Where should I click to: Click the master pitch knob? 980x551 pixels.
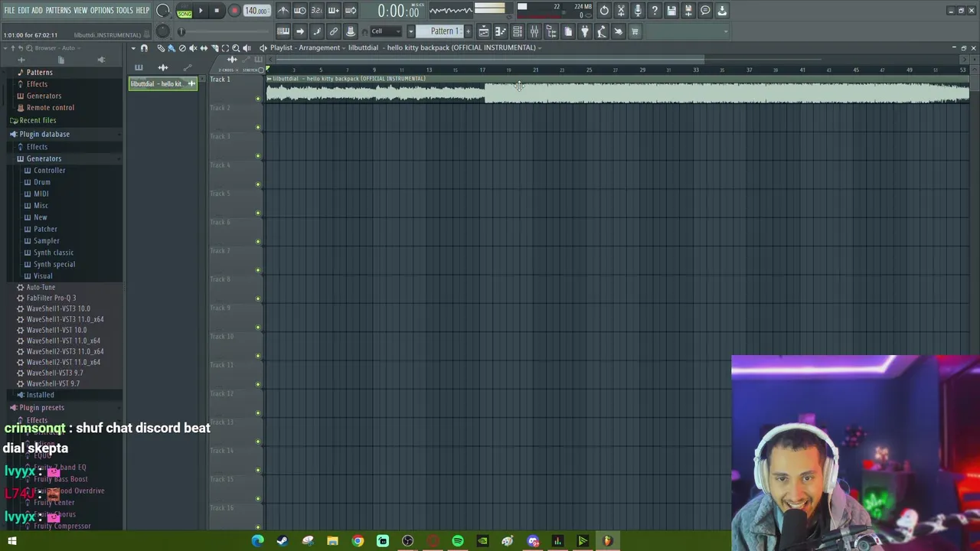163,31
